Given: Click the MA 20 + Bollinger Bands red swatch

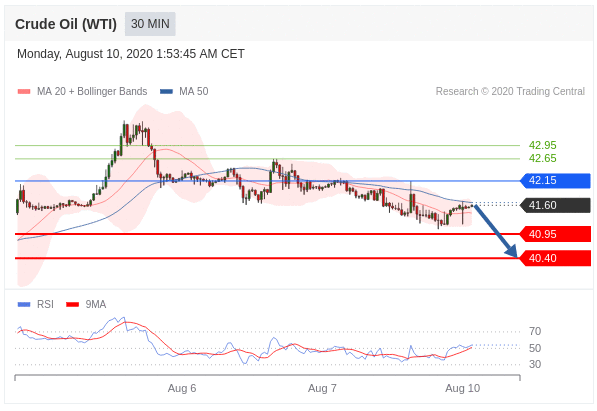Looking at the screenshot, I should [24, 91].
